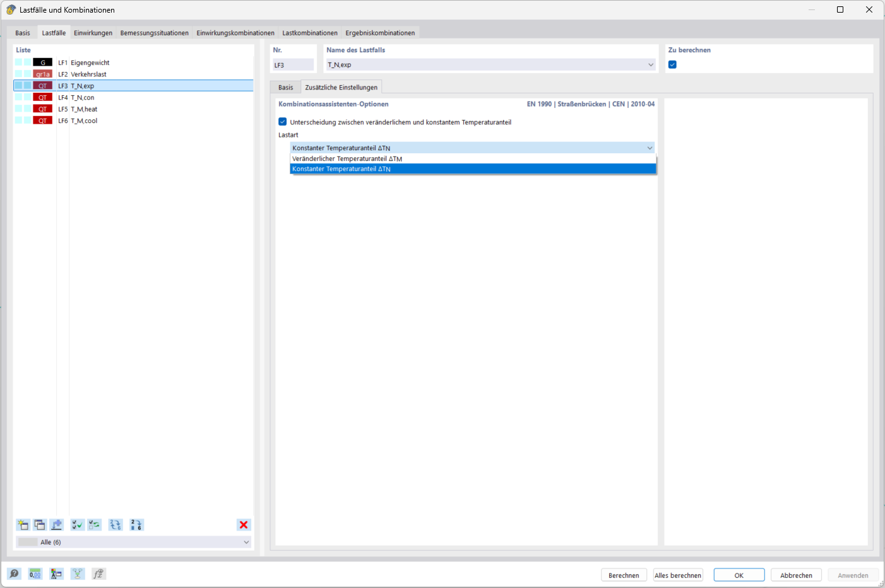The width and height of the screenshot is (885, 588).
Task: Switch to the inner Basis tab
Action: tap(286, 87)
